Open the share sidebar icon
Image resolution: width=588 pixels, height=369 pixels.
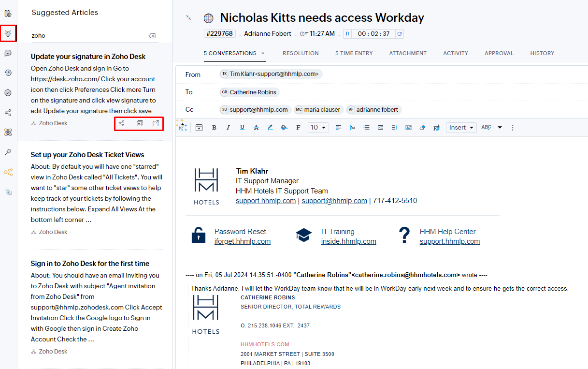point(8,113)
